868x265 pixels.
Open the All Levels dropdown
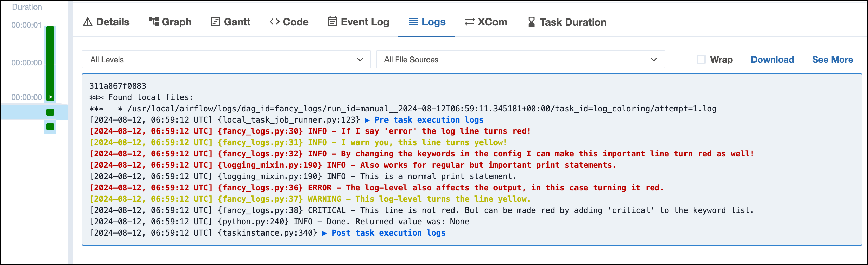coord(226,60)
